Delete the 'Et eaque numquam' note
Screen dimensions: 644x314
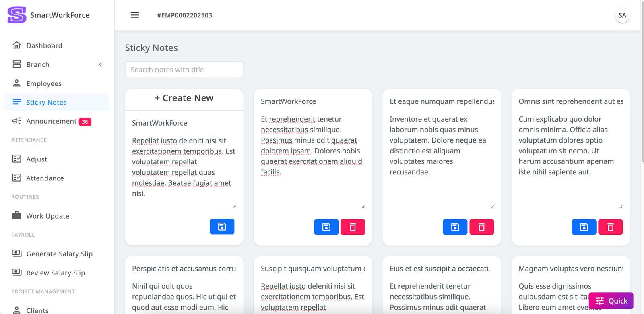coord(481,227)
